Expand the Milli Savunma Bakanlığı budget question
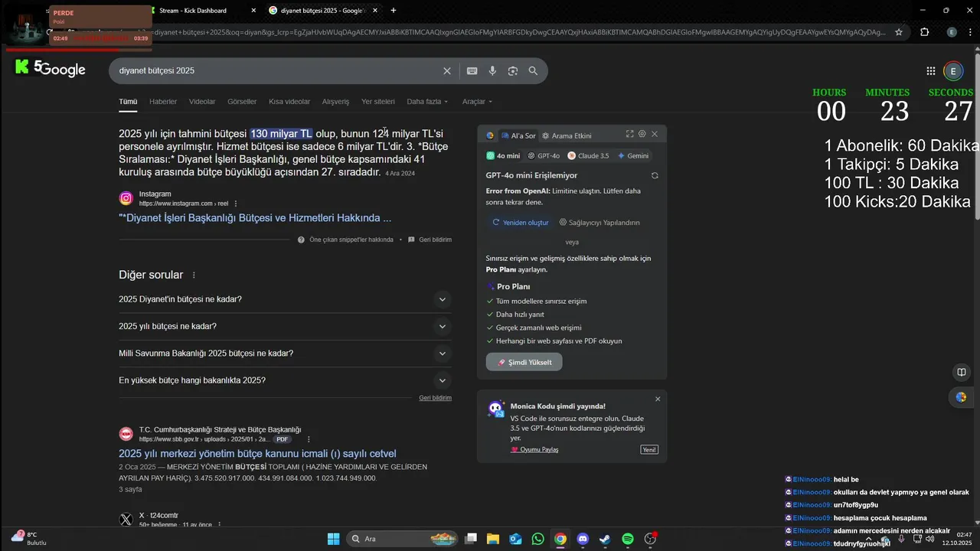Image resolution: width=980 pixels, height=551 pixels. [x=285, y=354]
